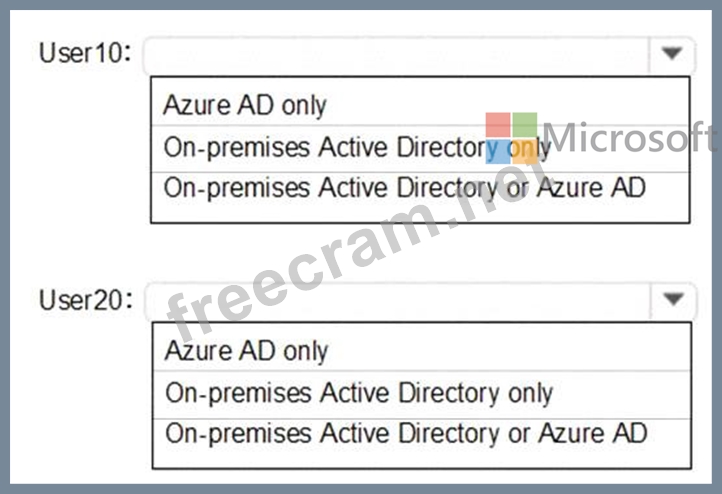Click the yellow square of Microsoft logo
This screenshot has height=494, width=722.
(525, 151)
